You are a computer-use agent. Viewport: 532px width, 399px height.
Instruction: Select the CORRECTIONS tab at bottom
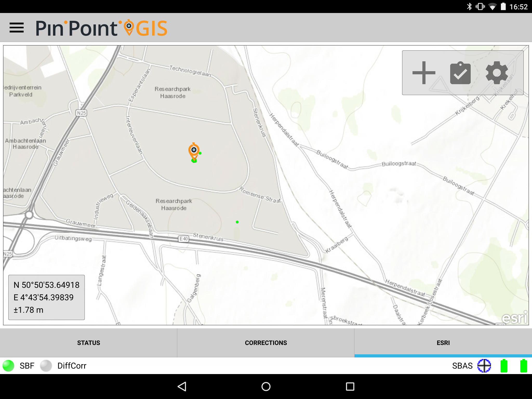(266, 343)
